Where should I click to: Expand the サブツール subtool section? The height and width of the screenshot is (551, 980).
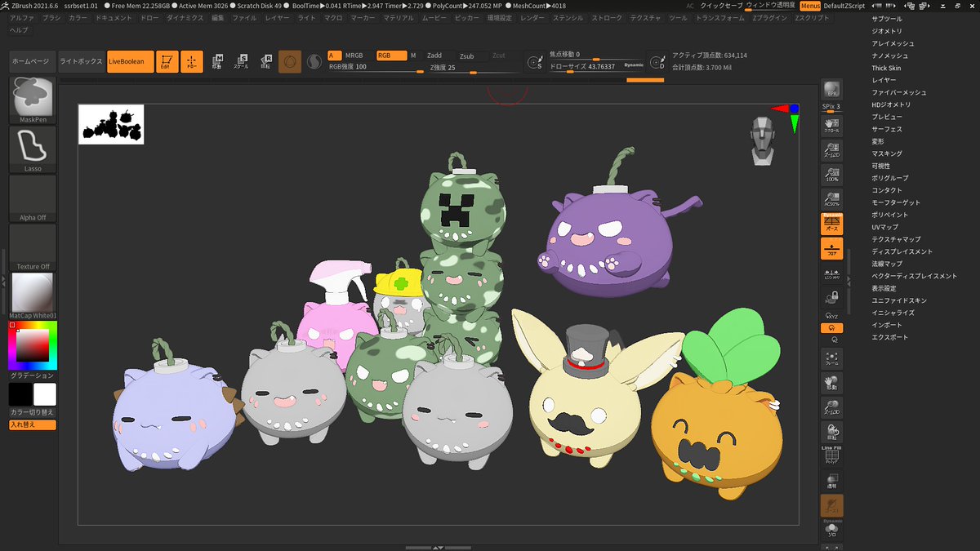click(x=887, y=19)
